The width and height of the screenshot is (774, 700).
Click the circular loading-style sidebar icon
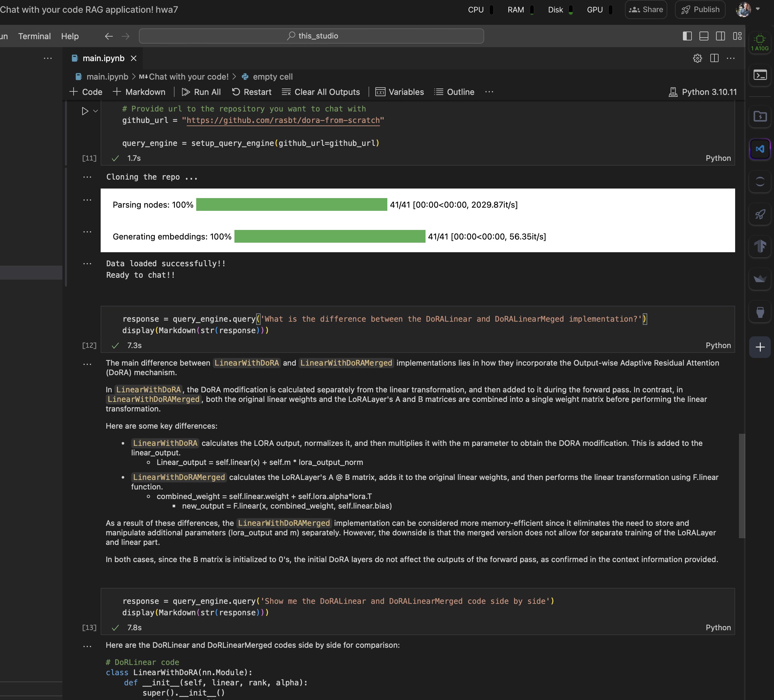click(x=760, y=182)
